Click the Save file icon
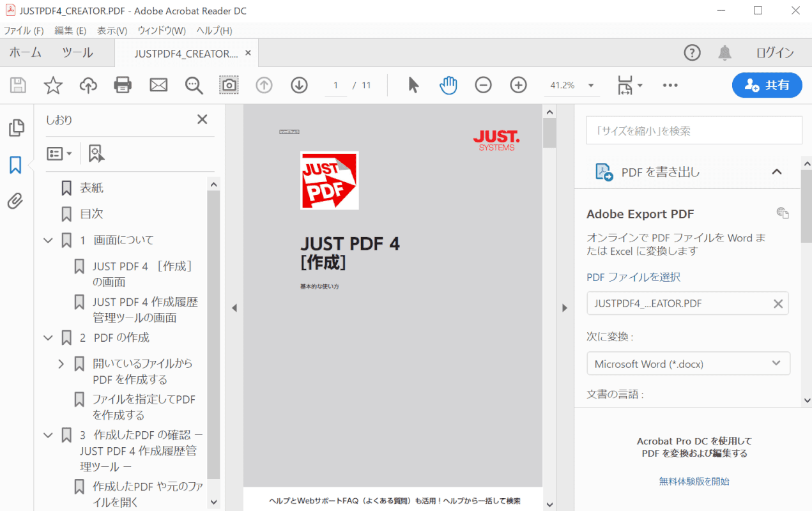The image size is (812, 511). 18,85
